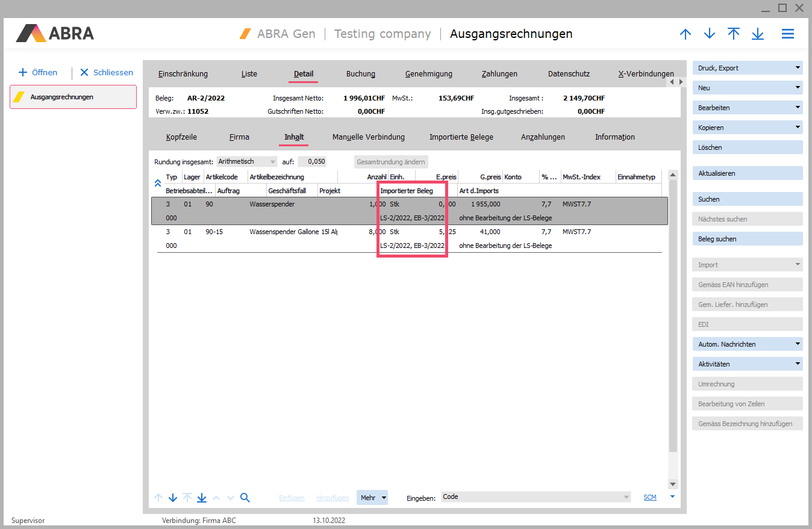Open the Mehr dropdown below the grid
Screen dimensions: 812x529
[x=372, y=498]
